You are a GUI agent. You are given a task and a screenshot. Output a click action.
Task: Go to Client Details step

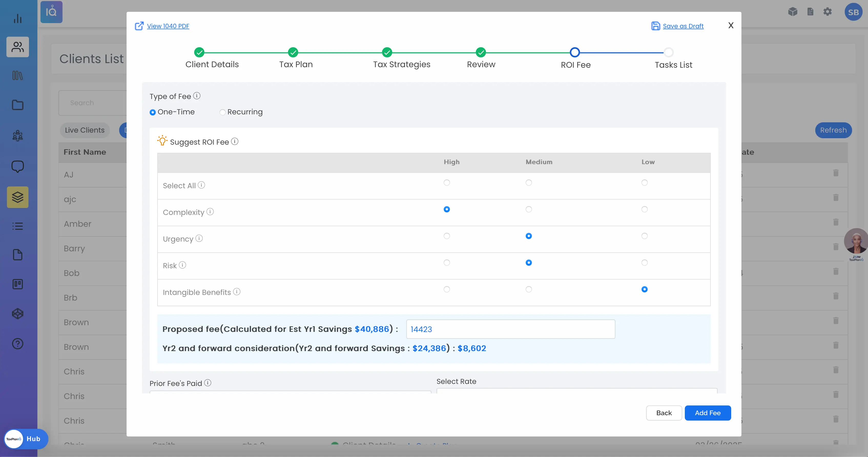[200, 52]
